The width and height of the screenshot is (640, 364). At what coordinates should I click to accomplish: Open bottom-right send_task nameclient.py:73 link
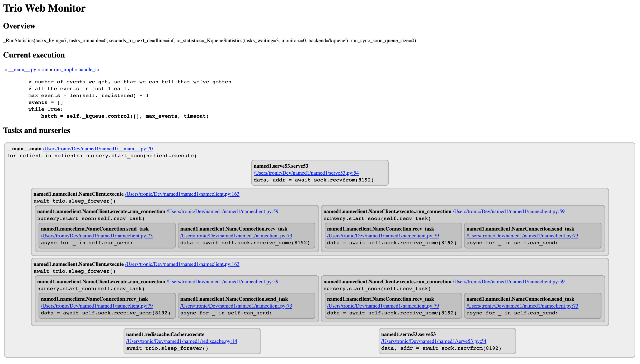(x=522, y=306)
